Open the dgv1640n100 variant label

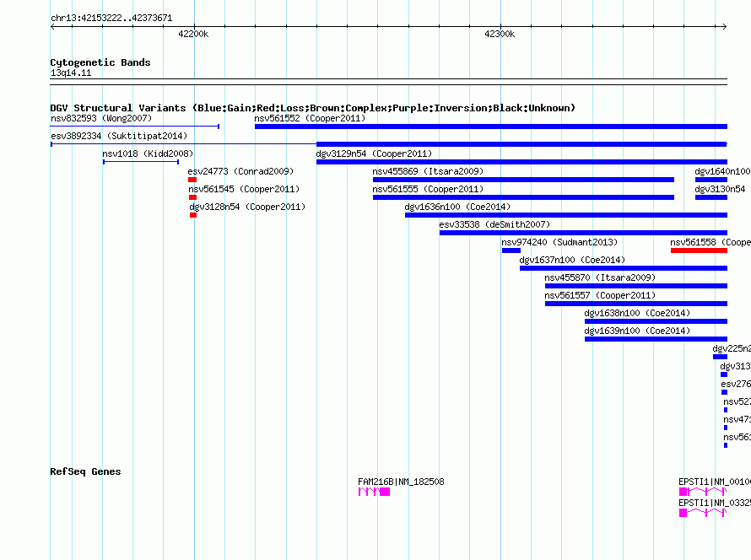(723, 171)
